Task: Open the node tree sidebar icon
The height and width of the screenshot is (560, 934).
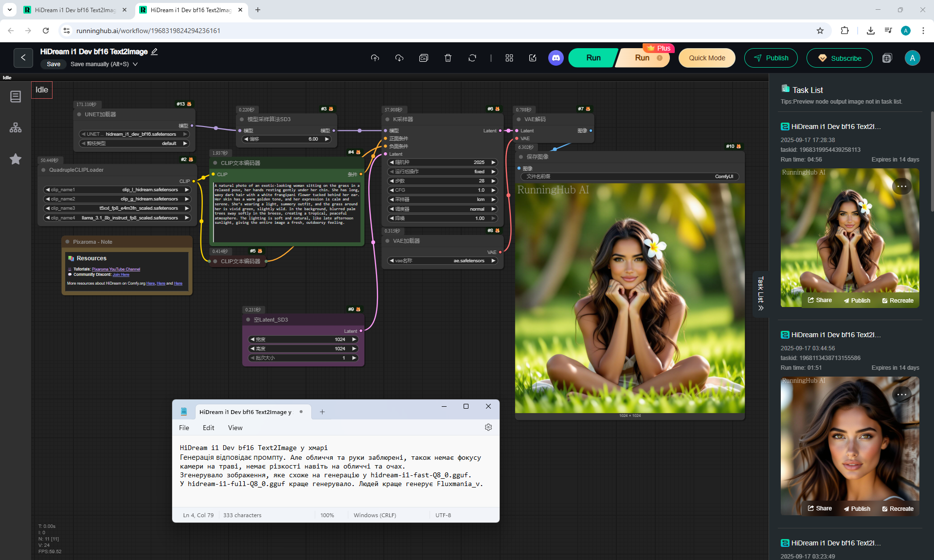Action: (x=16, y=128)
